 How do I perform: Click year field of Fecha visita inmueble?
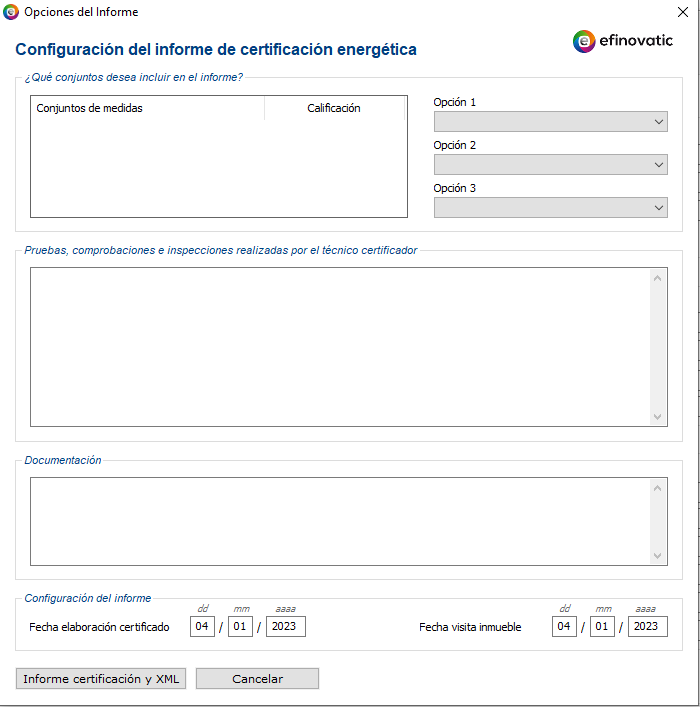click(647, 627)
